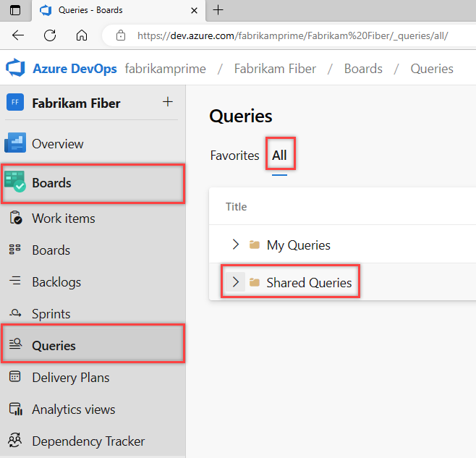
Task: Open the fabrikamprime organization breadcrumb
Action: (x=166, y=69)
